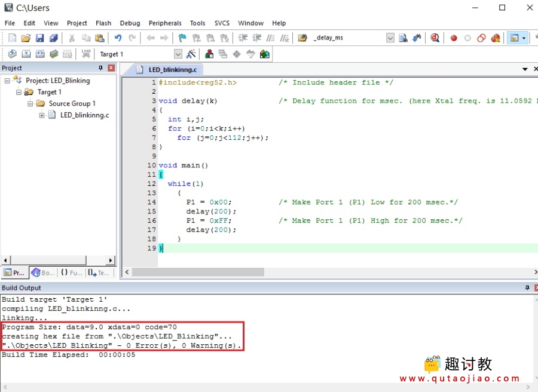Start the debug session
Image resolution: width=538 pixels, height=392 pixels.
[x=435, y=38]
